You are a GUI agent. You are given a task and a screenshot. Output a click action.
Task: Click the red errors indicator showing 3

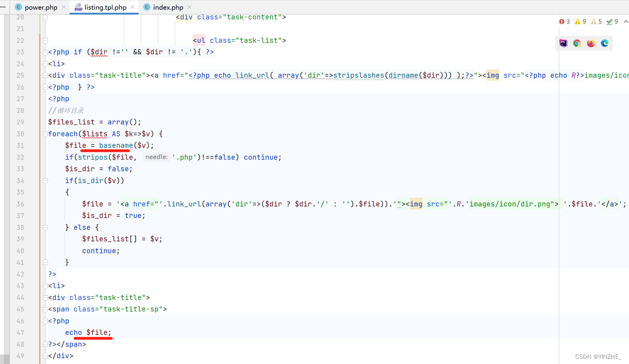(564, 22)
